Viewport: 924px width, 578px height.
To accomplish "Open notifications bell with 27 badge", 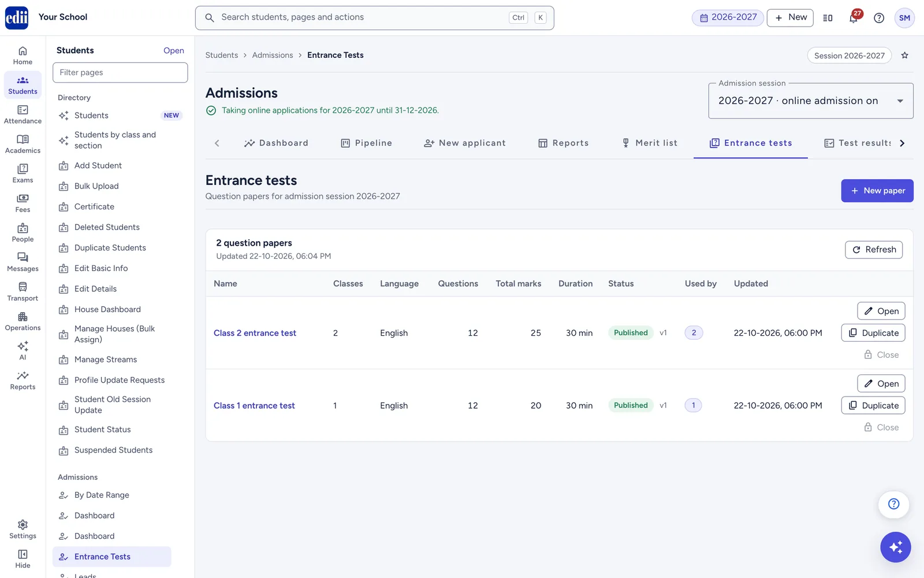I will 854,18.
